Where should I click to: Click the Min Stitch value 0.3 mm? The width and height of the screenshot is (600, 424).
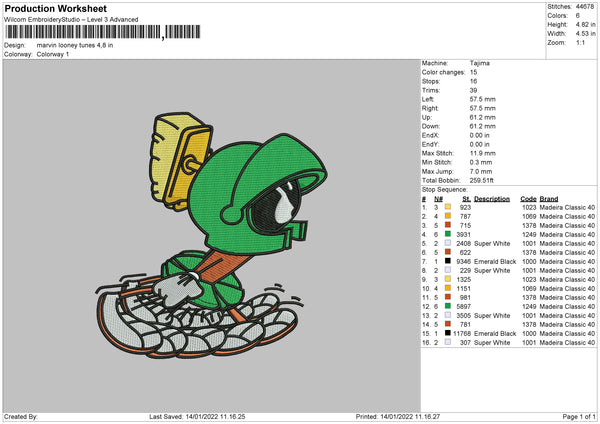click(x=481, y=162)
